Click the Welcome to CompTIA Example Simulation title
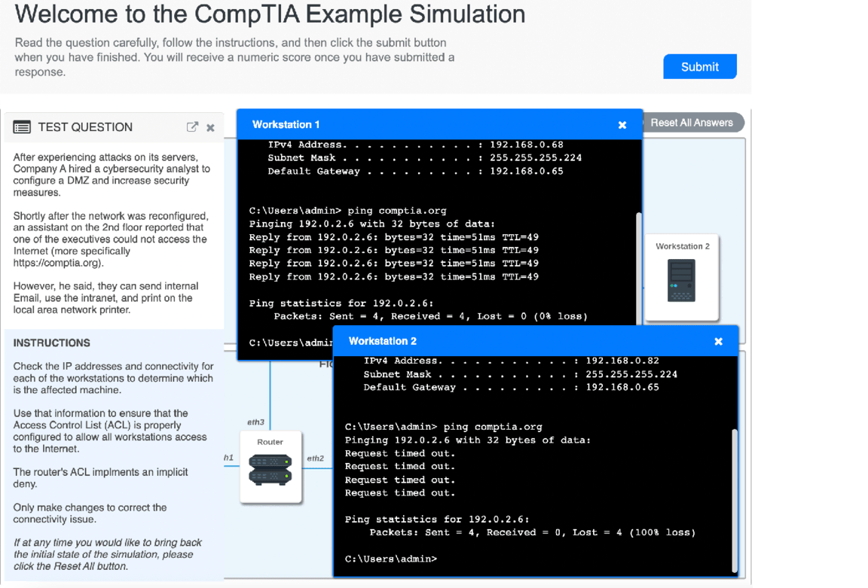The image size is (868, 588). click(x=270, y=14)
